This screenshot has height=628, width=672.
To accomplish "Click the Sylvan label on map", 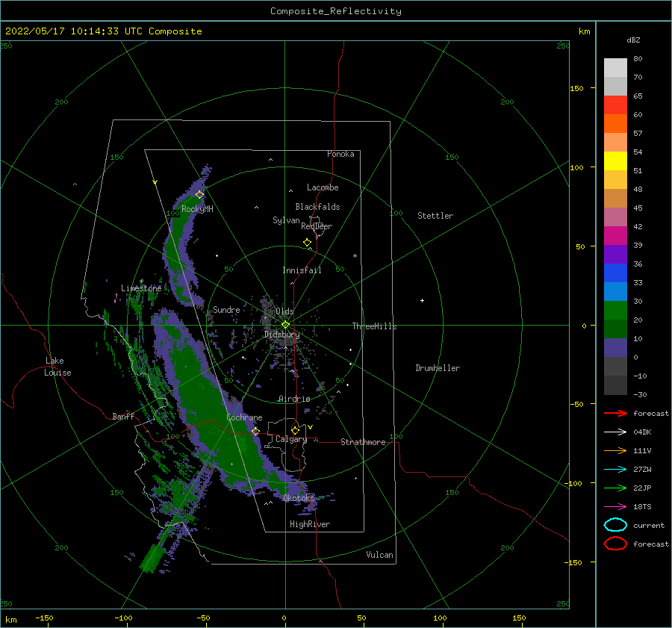I will click(286, 220).
